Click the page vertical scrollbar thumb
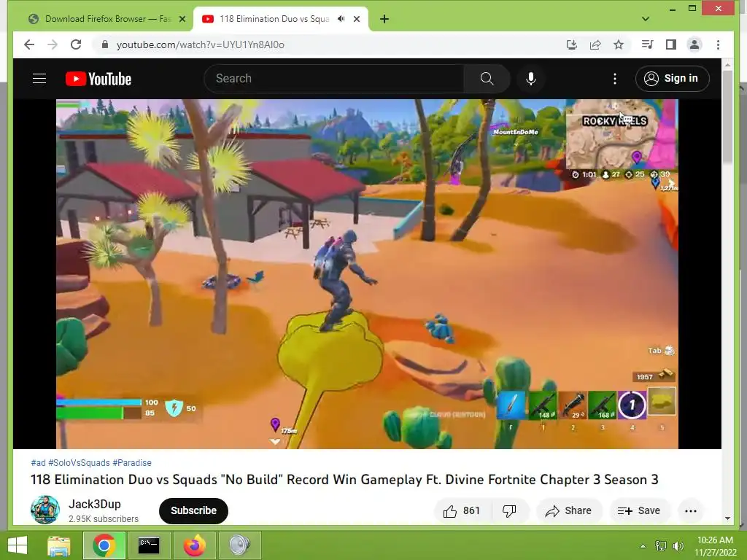The width and height of the screenshot is (747, 560). [x=727, y=116]
